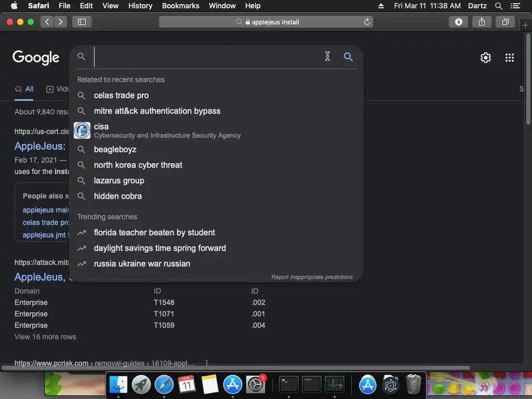Open Google quick settings gear
The image size is (532, 399).
point(486,58)
